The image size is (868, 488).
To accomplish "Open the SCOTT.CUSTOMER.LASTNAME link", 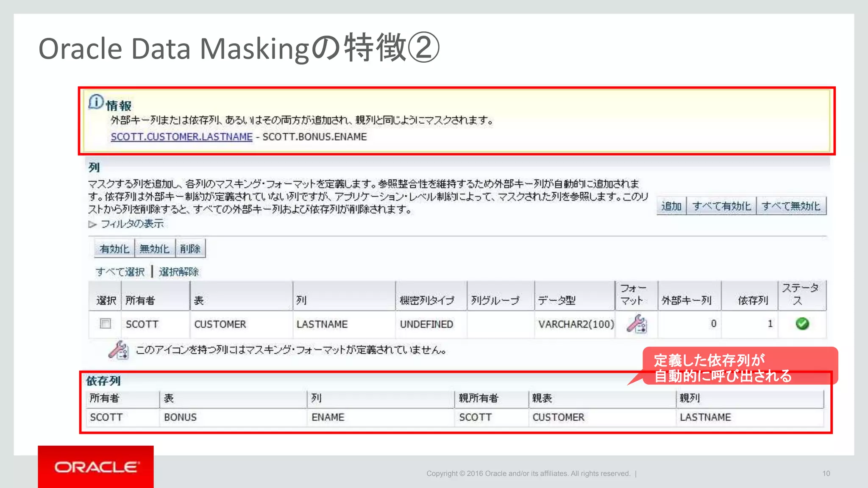I will point(181,137).
